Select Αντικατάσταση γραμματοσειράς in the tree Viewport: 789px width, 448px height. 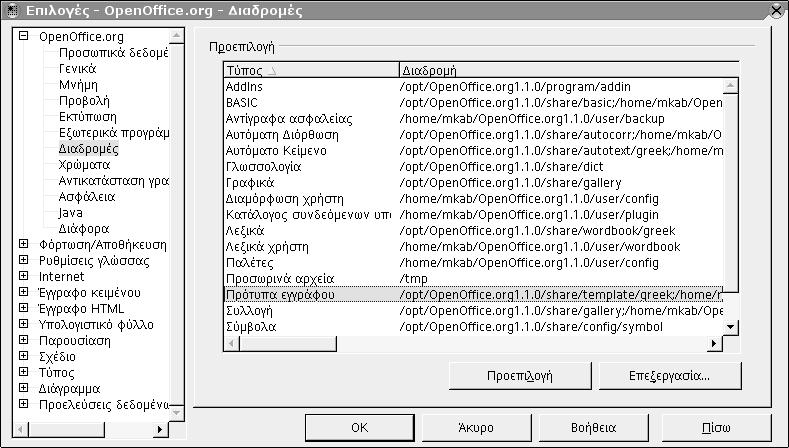click(113, 181)
